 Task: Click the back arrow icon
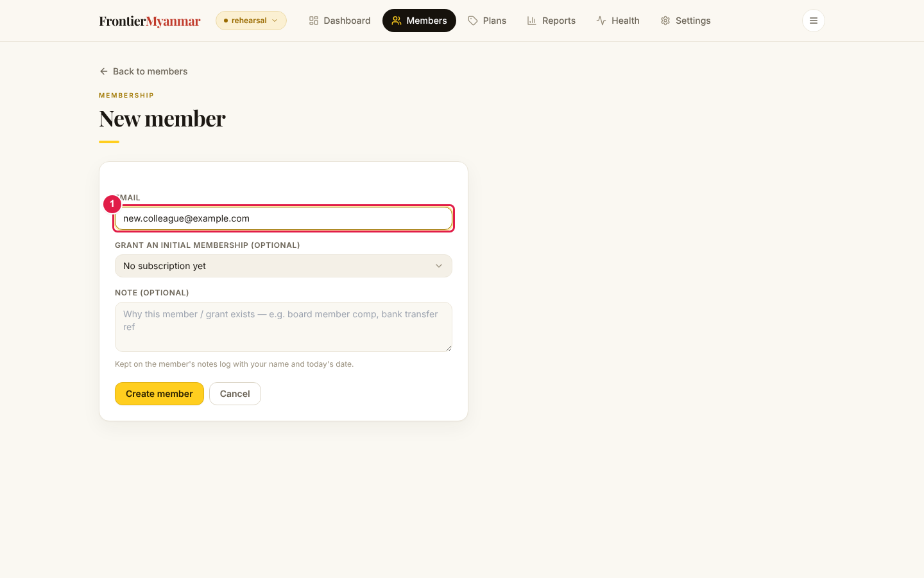pos(104,71)
